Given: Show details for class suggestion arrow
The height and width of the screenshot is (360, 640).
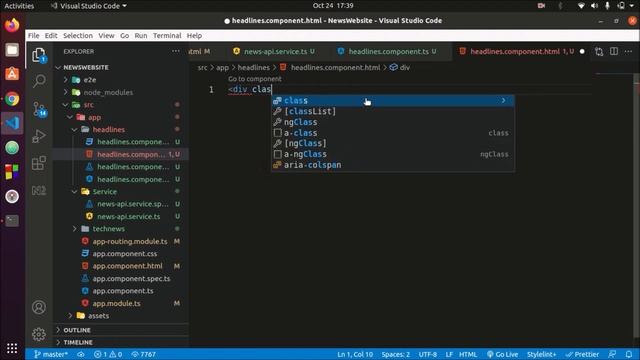Looking at the screenshot, I should 503,100.
